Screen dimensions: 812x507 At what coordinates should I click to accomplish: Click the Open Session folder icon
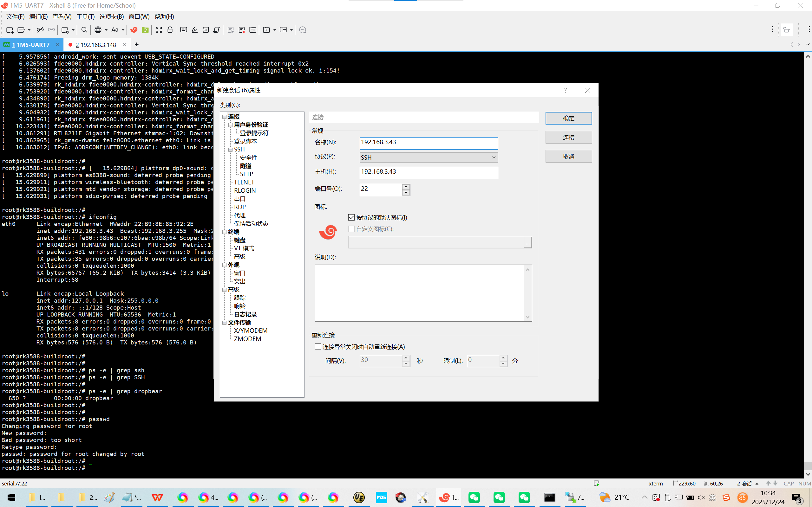tap(21, 30)
